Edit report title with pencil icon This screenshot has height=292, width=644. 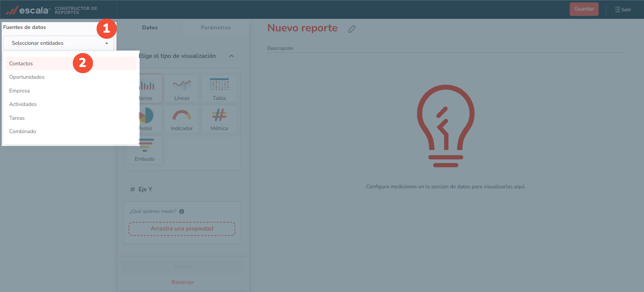[352, 29]
